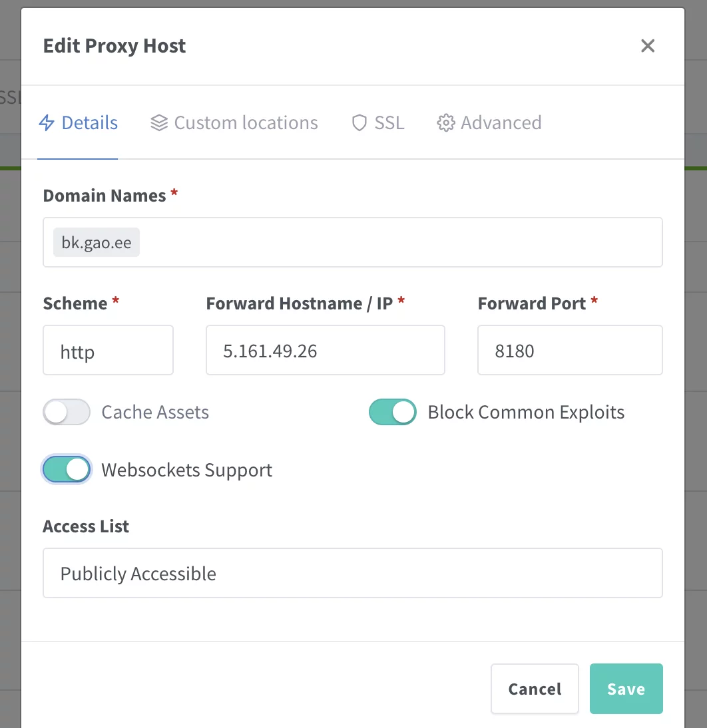The width and height of the screenshot is (707, 728).
Task: Open the Advanced tab
Action: tap(501, 123)
